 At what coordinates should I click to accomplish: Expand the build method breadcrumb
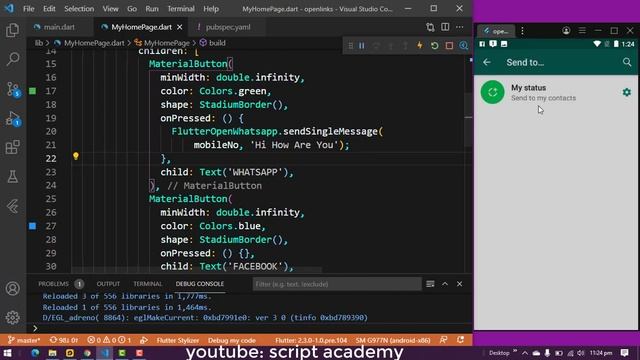coord(217,43)
